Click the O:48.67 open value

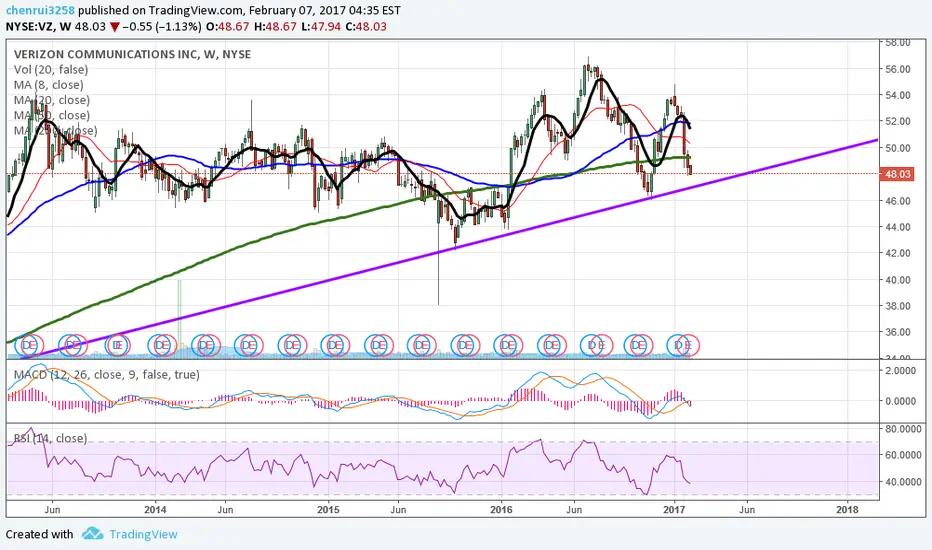(228, 27)
